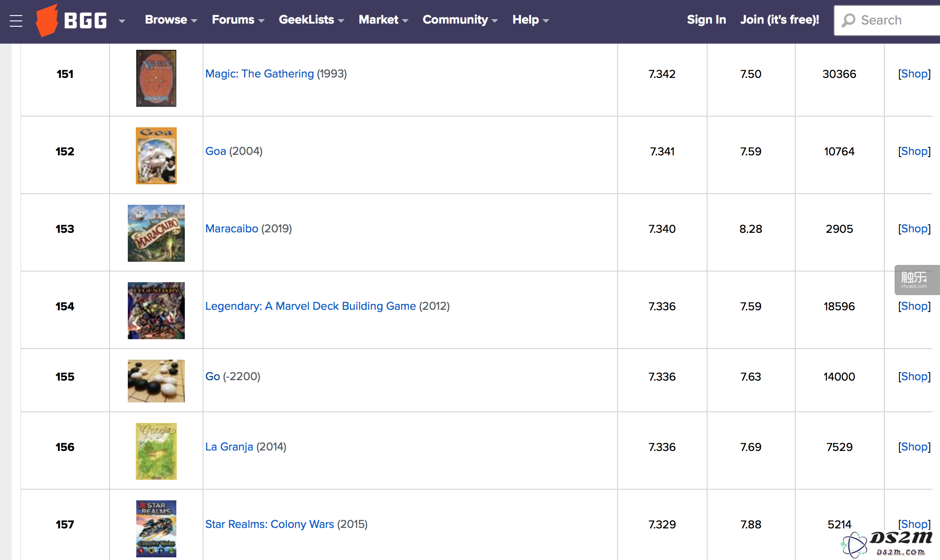This screenshot has height=560, width=940.
Task: Click voter count 7529 for La Granja
Action: tap(839, 447)
